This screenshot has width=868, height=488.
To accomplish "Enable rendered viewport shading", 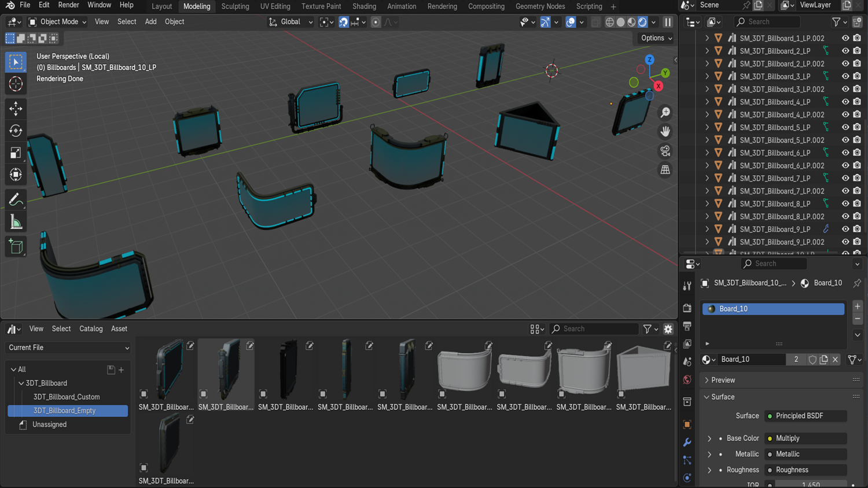I will point(642,22).
